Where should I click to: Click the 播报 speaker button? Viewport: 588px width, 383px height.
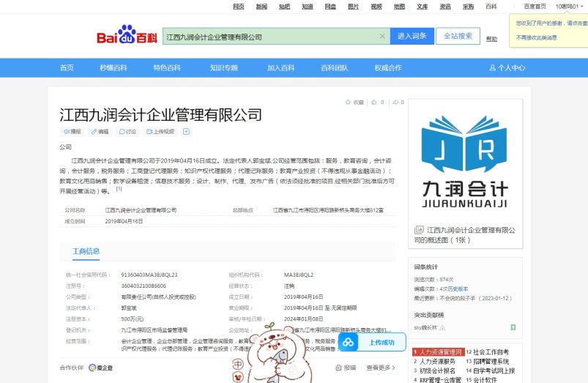coord(72,132)
